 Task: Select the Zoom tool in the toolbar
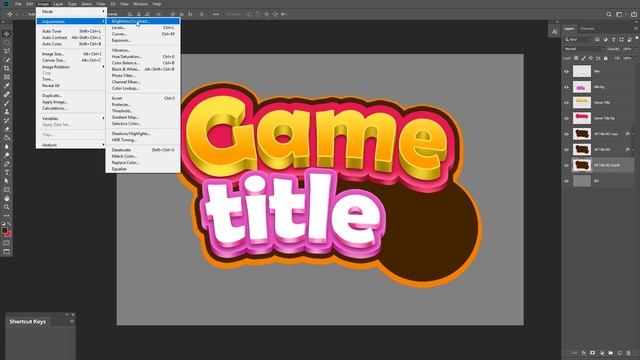(7, 207)
